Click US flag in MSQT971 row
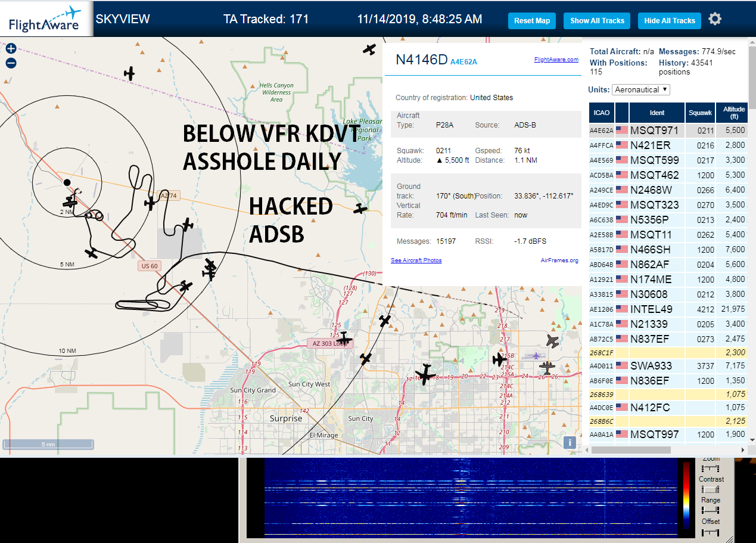 [x=622, y=130]
